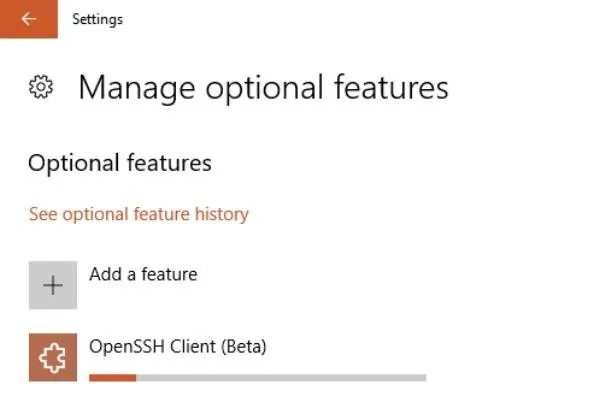Screen dimensions: 600x414
Task: Click the 'Add a feature' label
Action: (x=143, y=274)
